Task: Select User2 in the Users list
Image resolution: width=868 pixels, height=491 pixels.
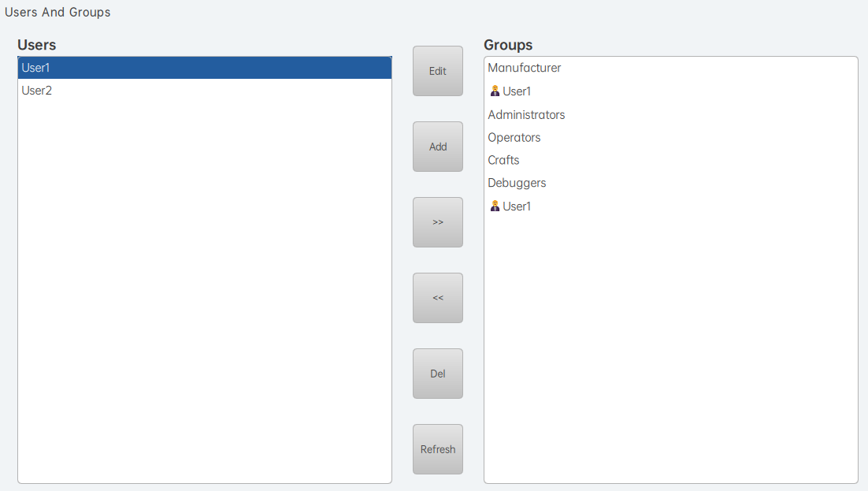Action: coord(36,91)
